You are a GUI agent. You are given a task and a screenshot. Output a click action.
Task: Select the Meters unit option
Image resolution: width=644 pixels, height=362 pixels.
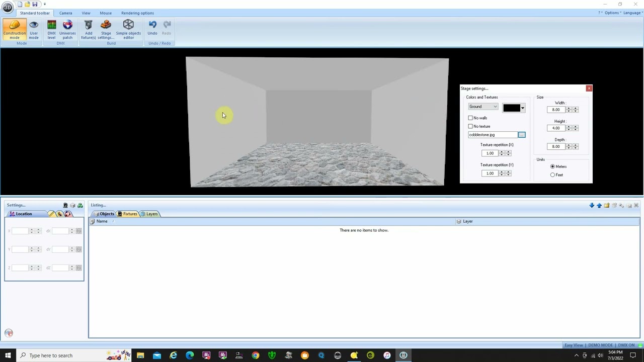552,166
